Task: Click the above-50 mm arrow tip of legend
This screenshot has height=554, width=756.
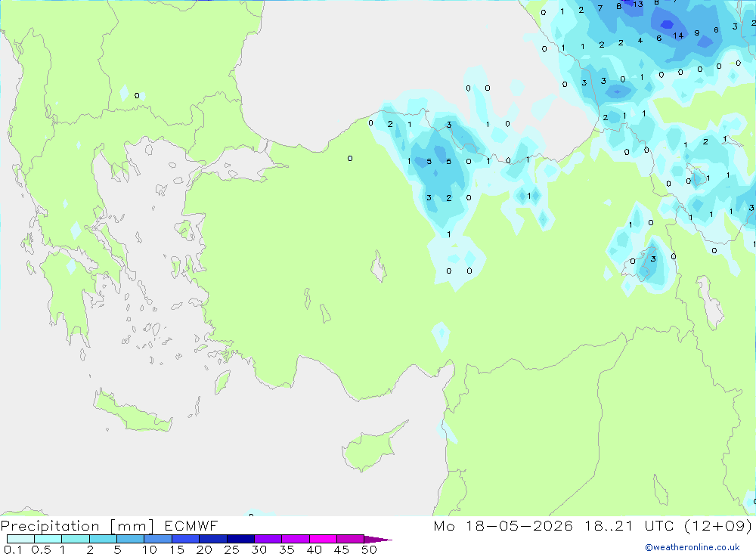Action: pyautogui.click(x=378, y=539)
